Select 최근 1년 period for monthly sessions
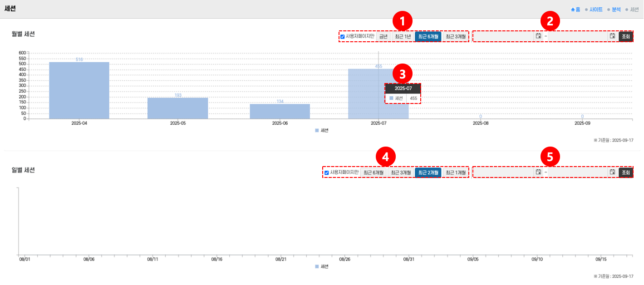The width and height of the screenshot is (644, 285). [403, 37]
